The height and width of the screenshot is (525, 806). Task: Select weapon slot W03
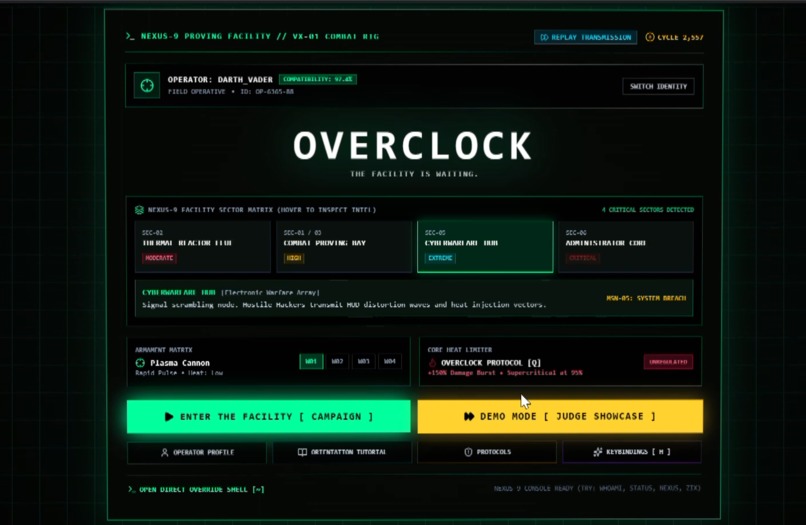click(363, 361)
